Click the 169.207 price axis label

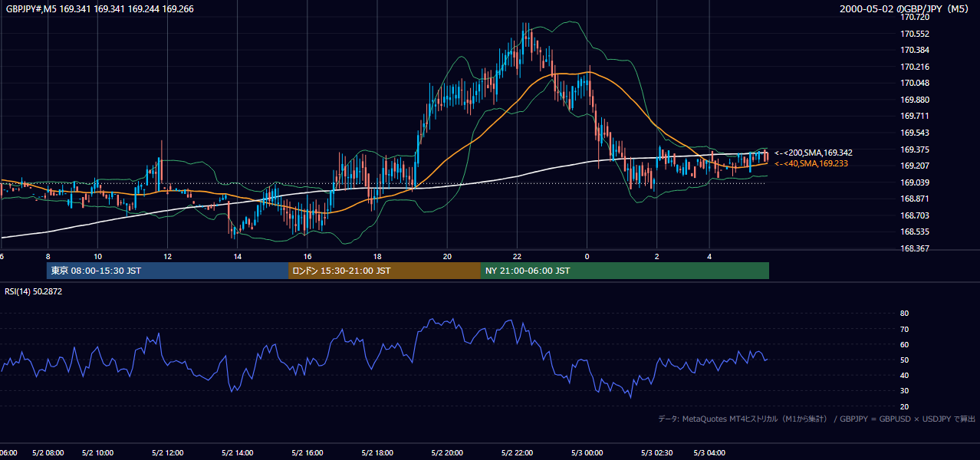(x=915, y=166)
